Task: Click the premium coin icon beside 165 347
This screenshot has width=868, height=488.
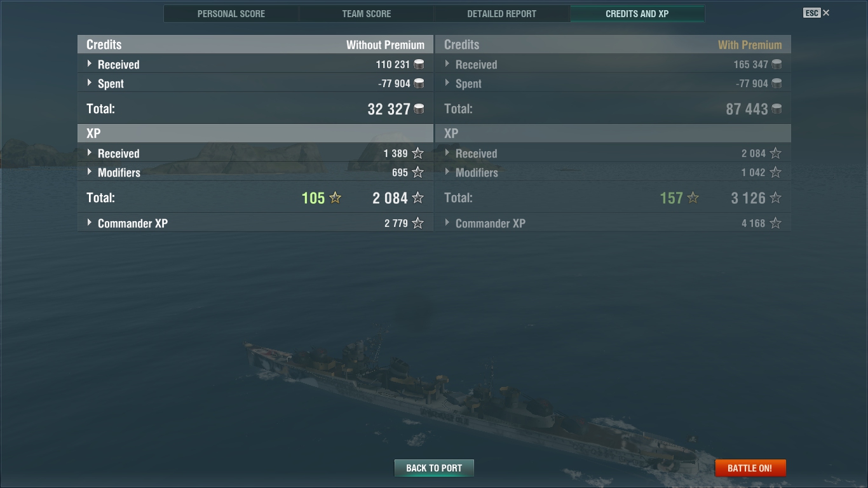Action: click(776, 64)
